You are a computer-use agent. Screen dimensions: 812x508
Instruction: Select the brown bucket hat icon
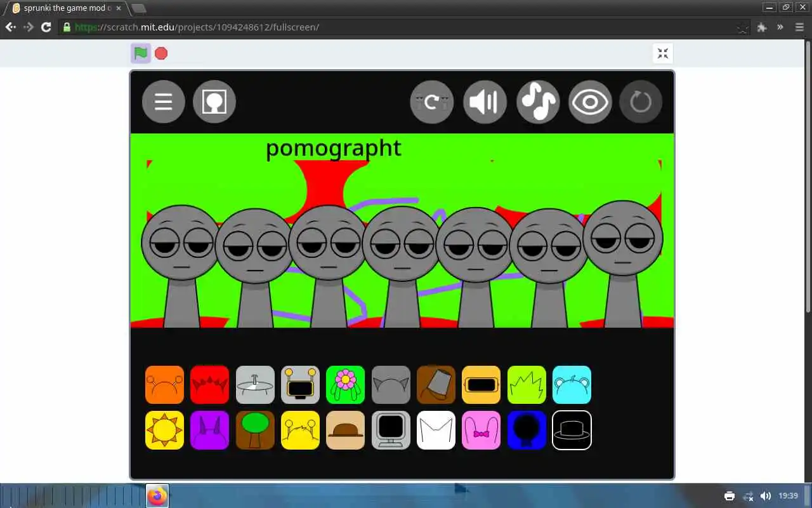(x=436, y=385)
